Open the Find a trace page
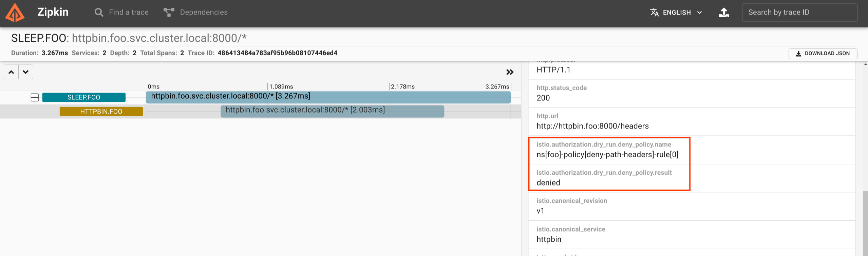Screen dimensions: 868x256 129,13
